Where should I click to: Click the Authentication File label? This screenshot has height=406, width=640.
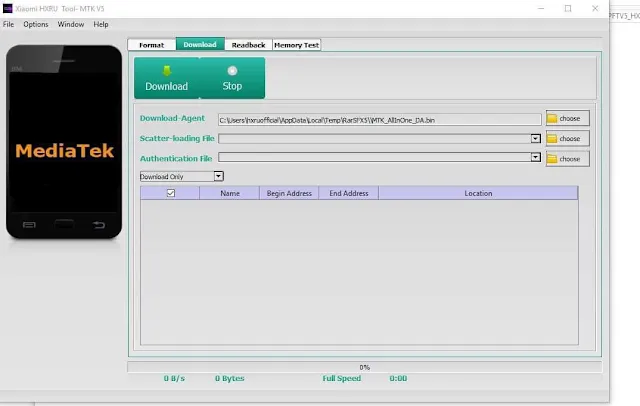click(x=176, y=158)
